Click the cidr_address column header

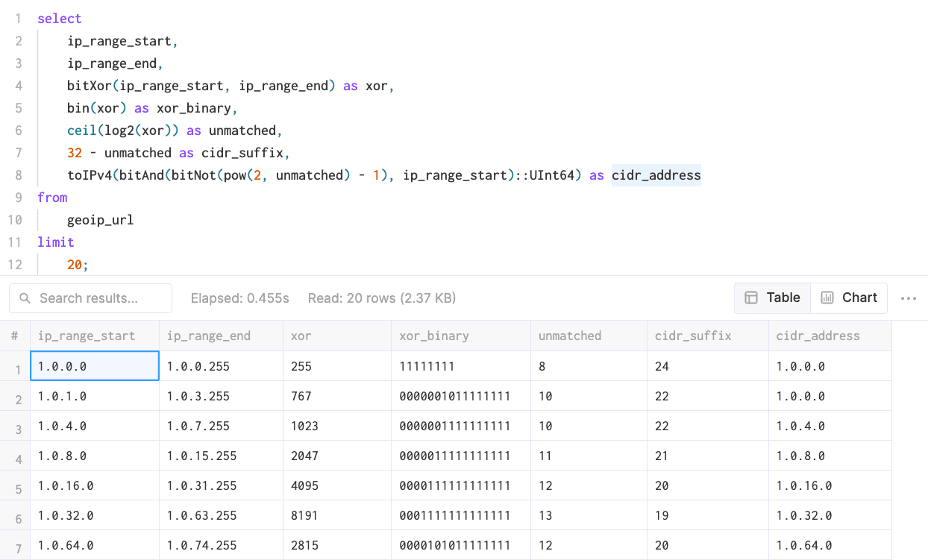tap(818, 336)
